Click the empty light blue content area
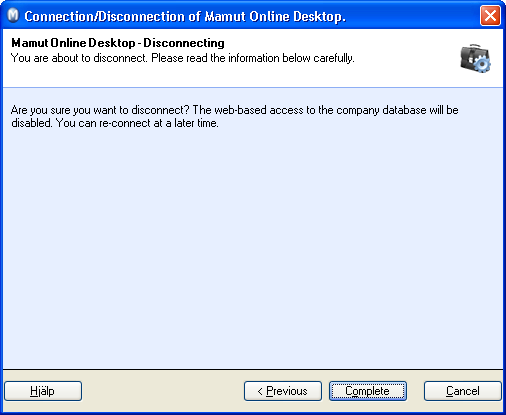 tap(253, 247)
